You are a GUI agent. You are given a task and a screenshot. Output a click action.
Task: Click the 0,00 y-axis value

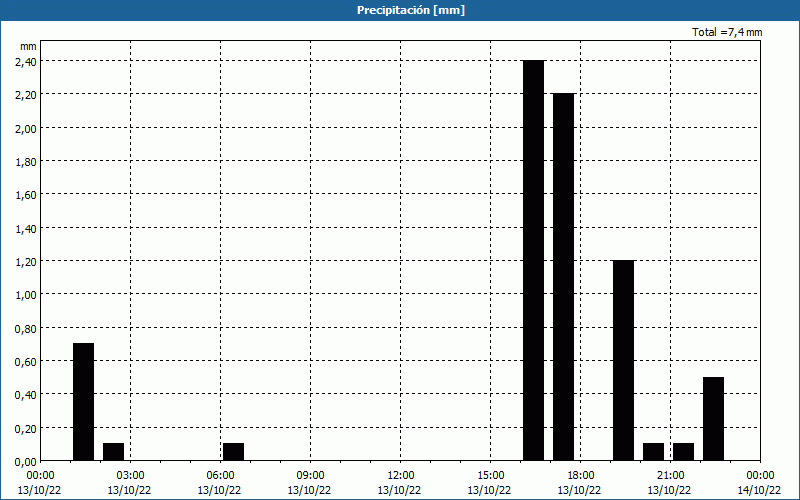click(26, 461)
